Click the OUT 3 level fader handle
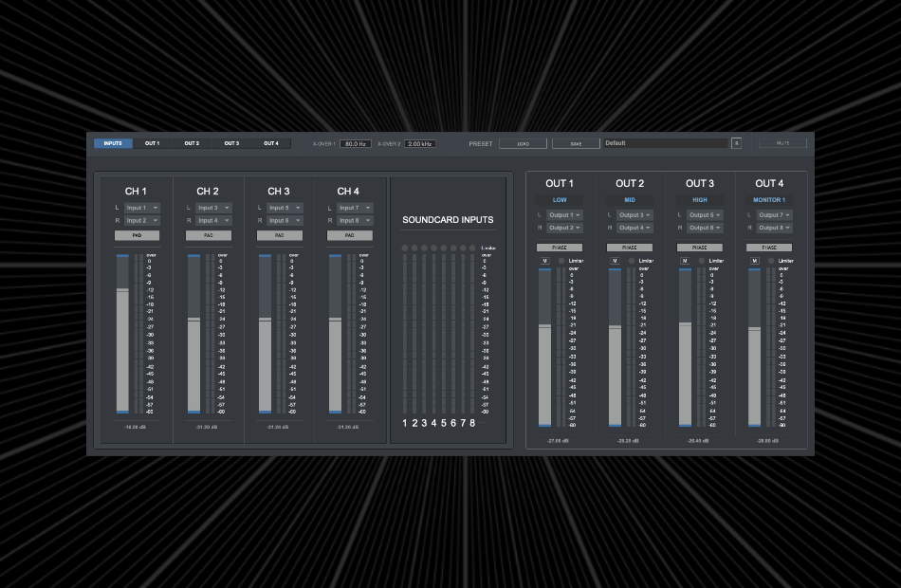 pyautogui.click(x=685, y=324)
